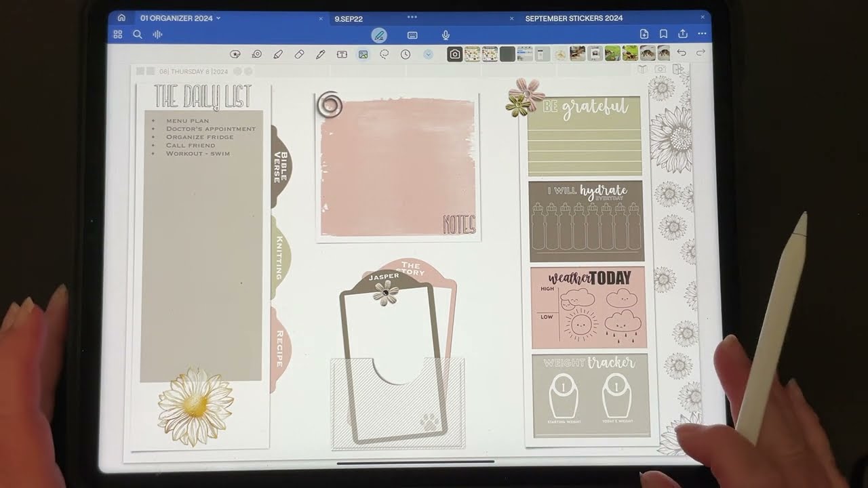This screenshot has width=868, height=488.
Task: Select the lasso selection tool
Action: click(x=384, y=54)
